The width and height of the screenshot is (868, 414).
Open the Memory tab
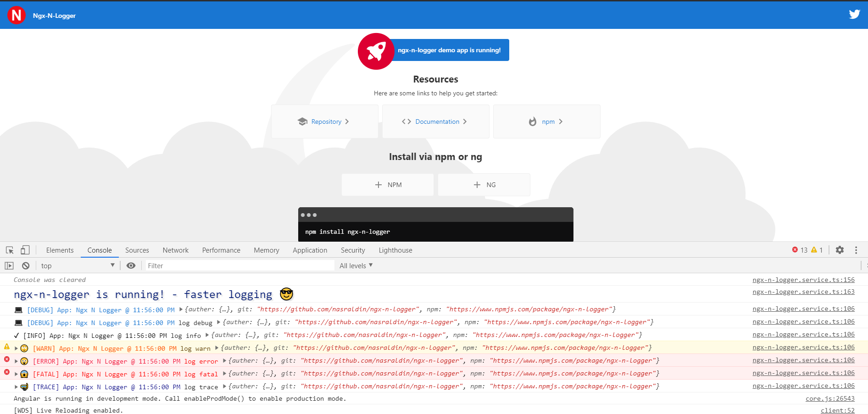pyautogui.click(x=267, y=250)
